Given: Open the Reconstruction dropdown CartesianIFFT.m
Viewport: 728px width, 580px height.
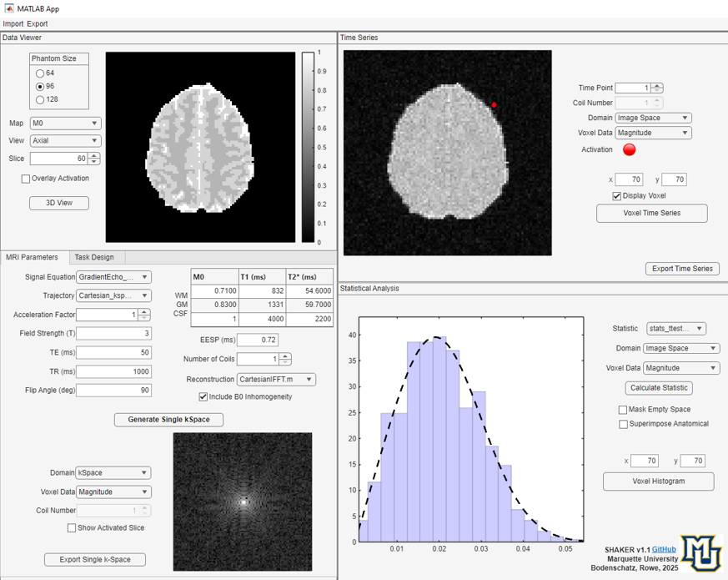Looking at the screenshot, I should click(276, 380).
